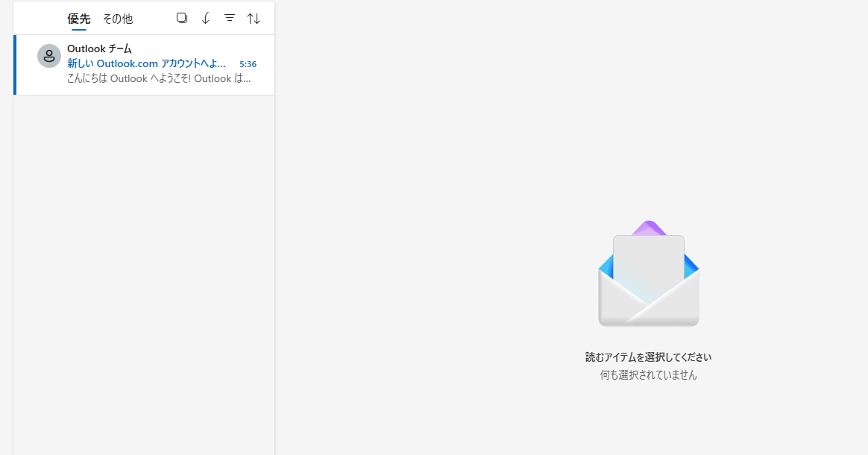Click the 5:36 received time
868x455 pixels.
(248, 64)
